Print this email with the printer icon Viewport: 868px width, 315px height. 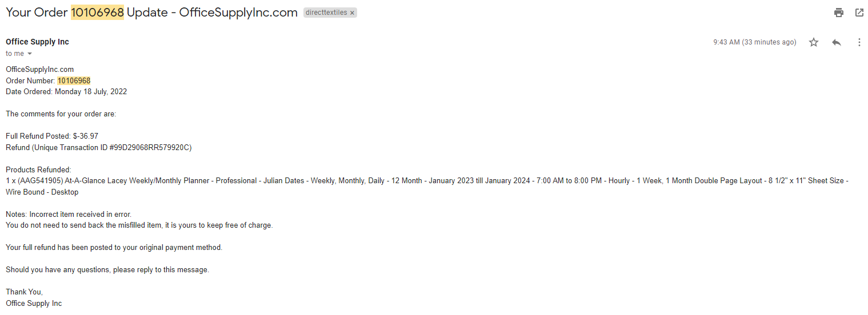(x=838, y=13)
